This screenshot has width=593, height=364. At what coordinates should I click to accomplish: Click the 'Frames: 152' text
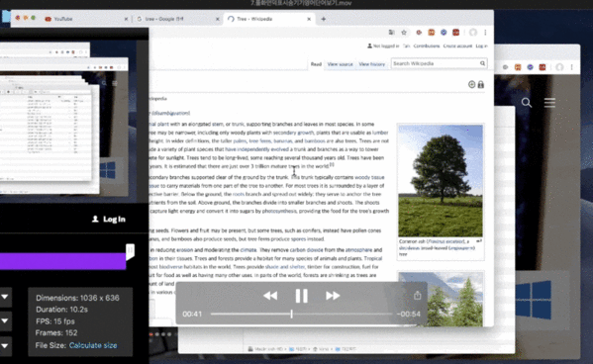(x=56, y=333)
